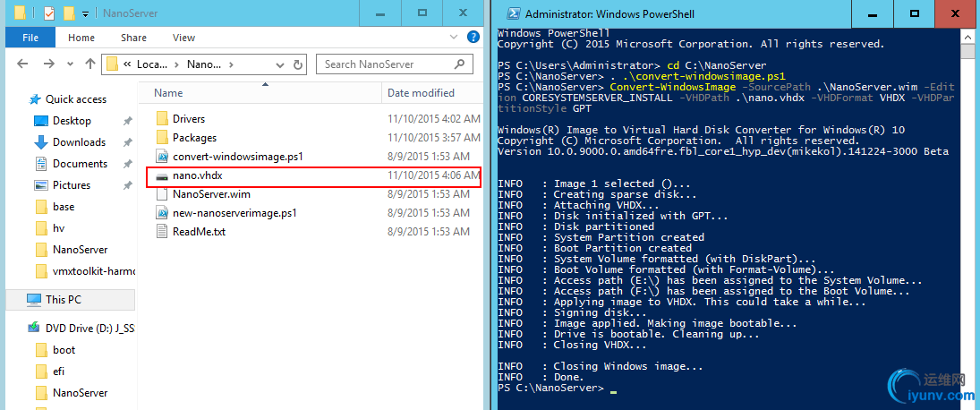
Task: Select the nano.vhdx disk file icon
Action: tap(162, 176)
